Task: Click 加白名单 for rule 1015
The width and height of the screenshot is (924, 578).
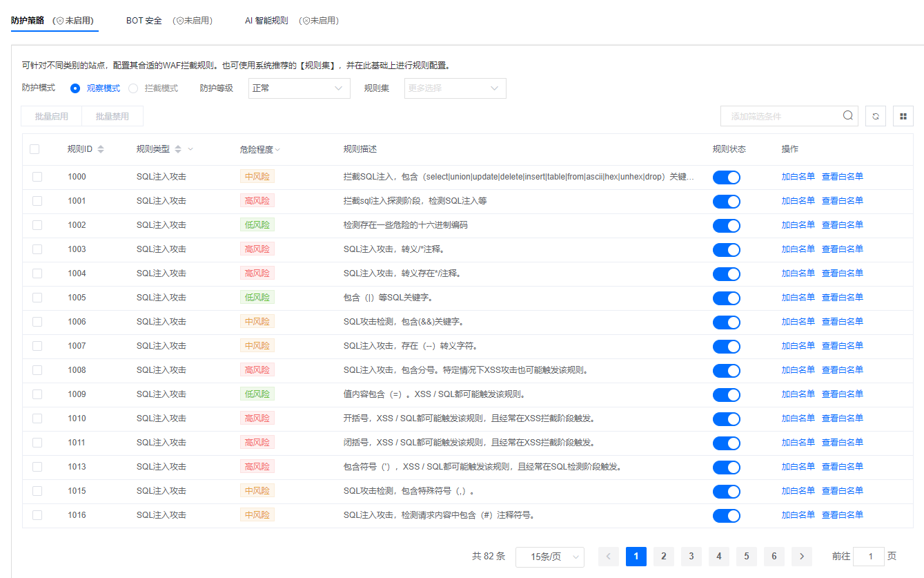Action: click(x=798, y=491)
